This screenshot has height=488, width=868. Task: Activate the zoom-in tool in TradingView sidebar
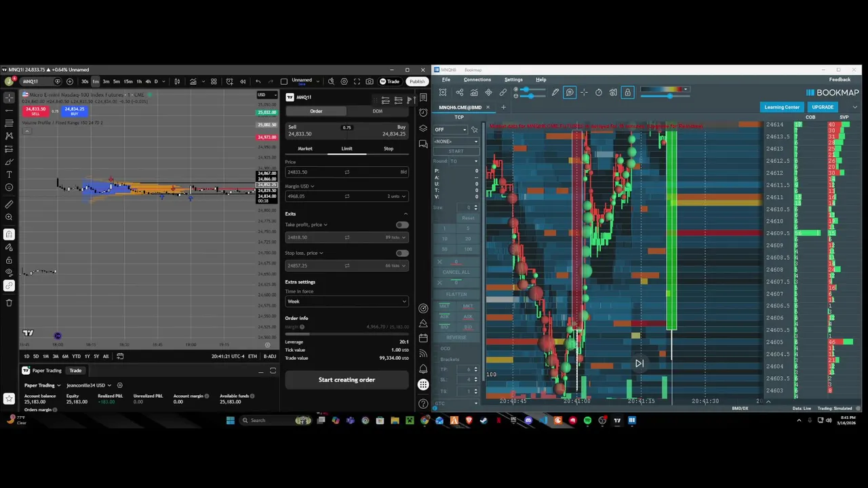point(9,218)
